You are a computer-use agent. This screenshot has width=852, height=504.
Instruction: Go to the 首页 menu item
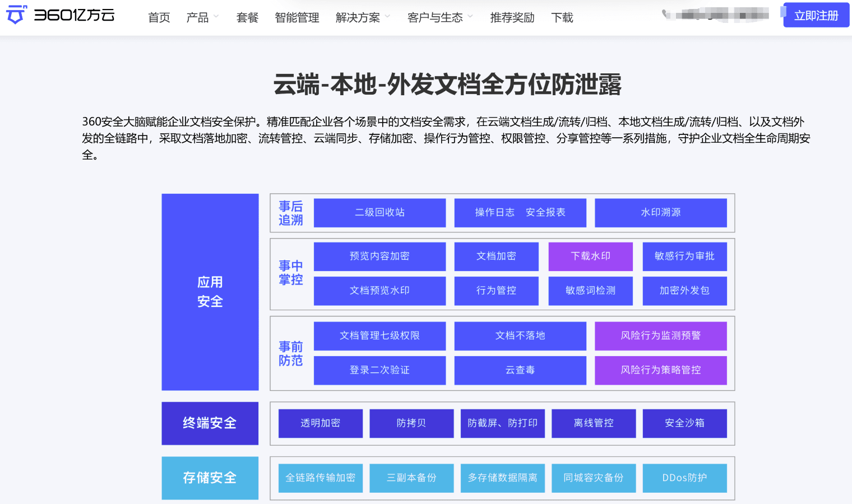click(159, 17)
